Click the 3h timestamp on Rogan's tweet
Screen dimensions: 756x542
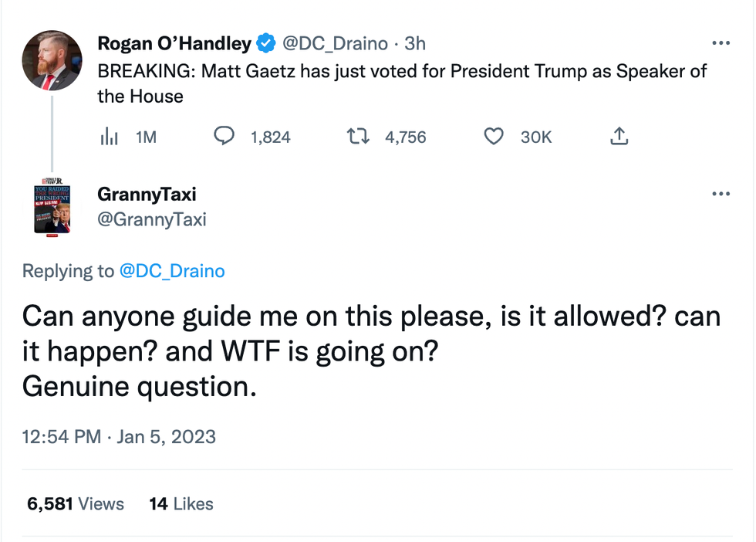[415, 44]
